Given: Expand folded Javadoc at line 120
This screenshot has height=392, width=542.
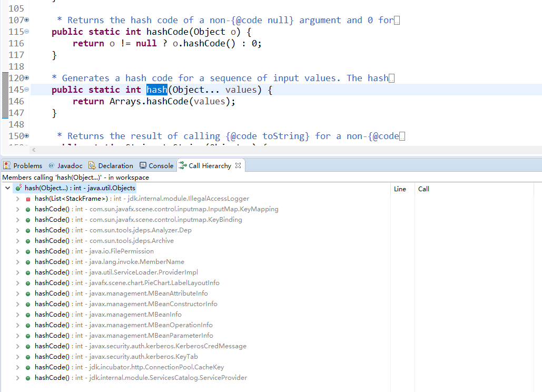Looking at the screenshot, I should pos(27,78).
